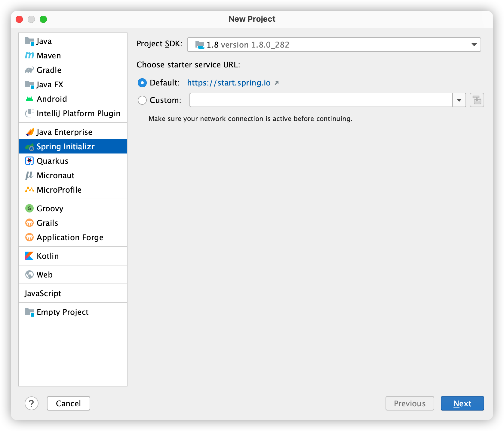Click the Application Forge icon
Screen dimensions: 504x431
point(29,237)
